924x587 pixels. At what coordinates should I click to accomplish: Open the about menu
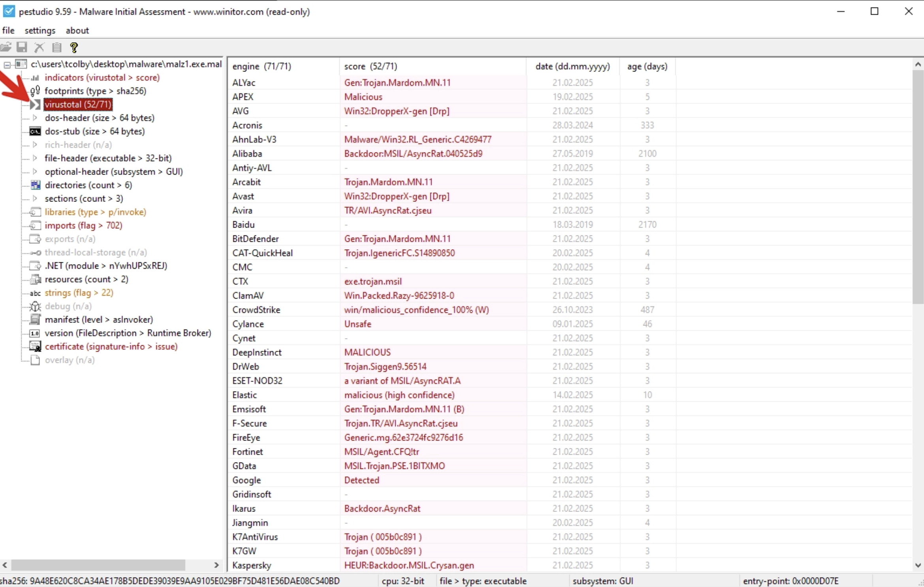[x=77, y=30]
